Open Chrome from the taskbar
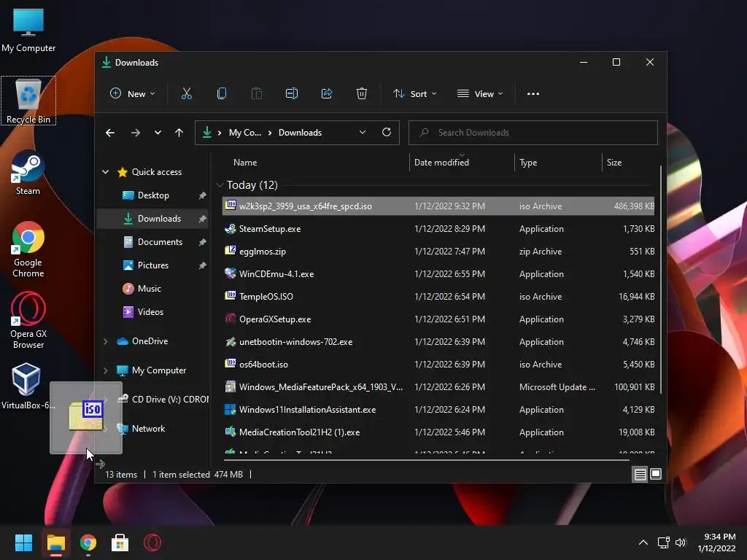The width and height of the screenshot is (747, 560). click(88, 542)
